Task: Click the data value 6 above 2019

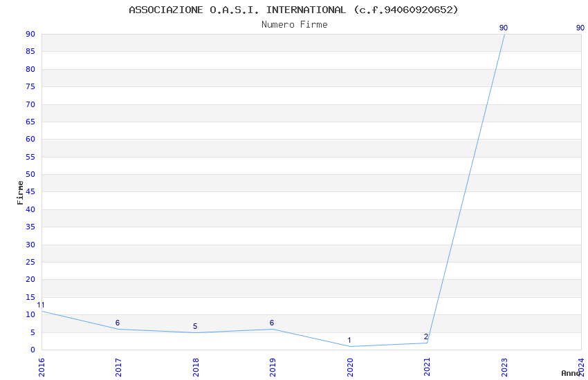Action: 272,323
